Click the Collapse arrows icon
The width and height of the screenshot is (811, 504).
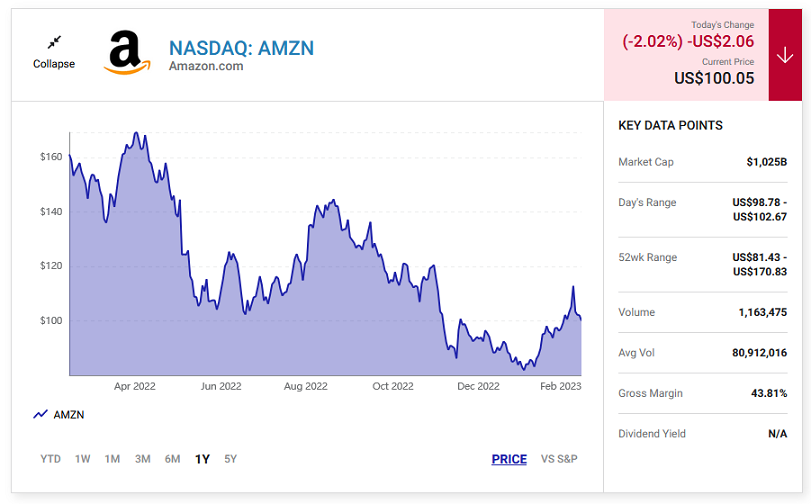point(54,42)
